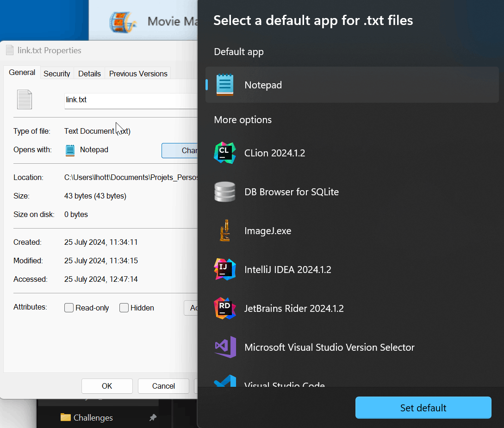Click the Modified date 25 July 2024, 11:34:15
This screenshot has height=428, width=504.
(x=101, y=261)
